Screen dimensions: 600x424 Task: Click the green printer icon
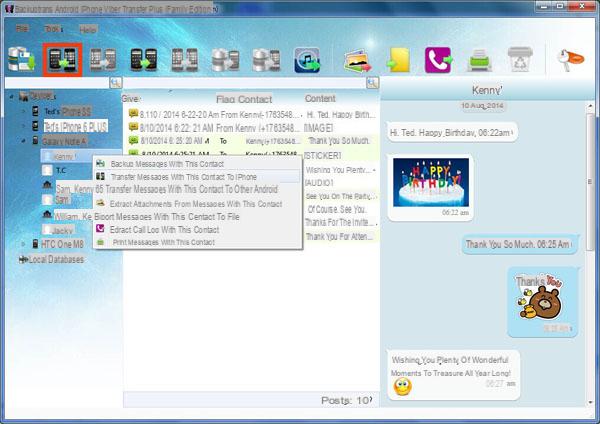click(479, 60)
